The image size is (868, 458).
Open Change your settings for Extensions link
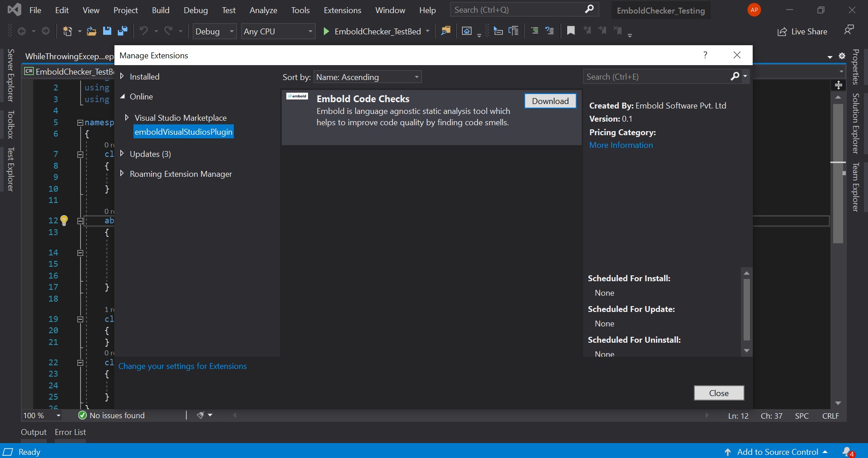point(182,366)
